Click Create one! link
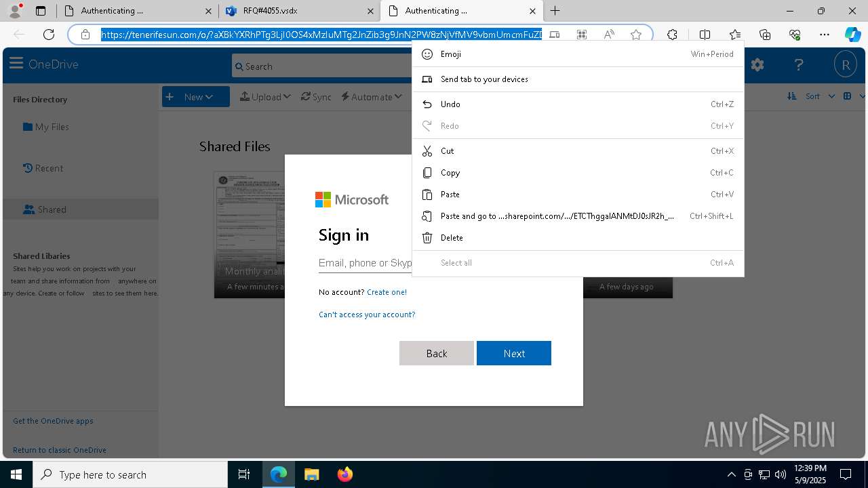 (387, 292)
